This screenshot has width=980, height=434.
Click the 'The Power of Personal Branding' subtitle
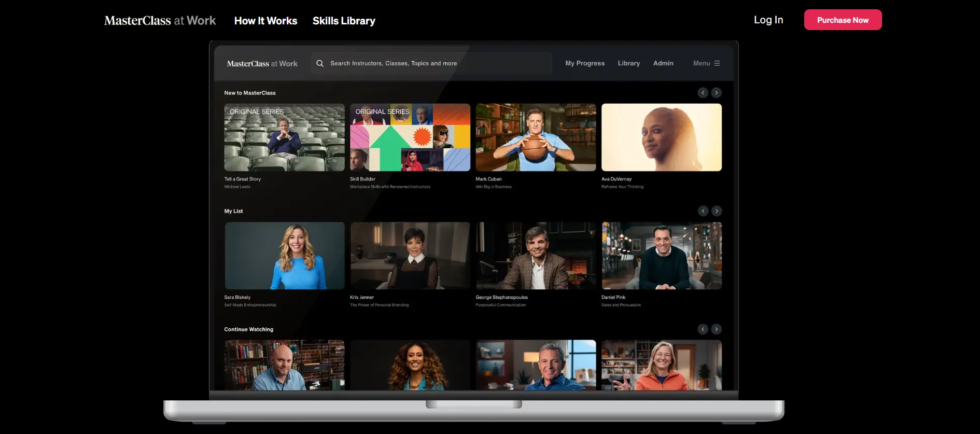click(x=379, y=305)
